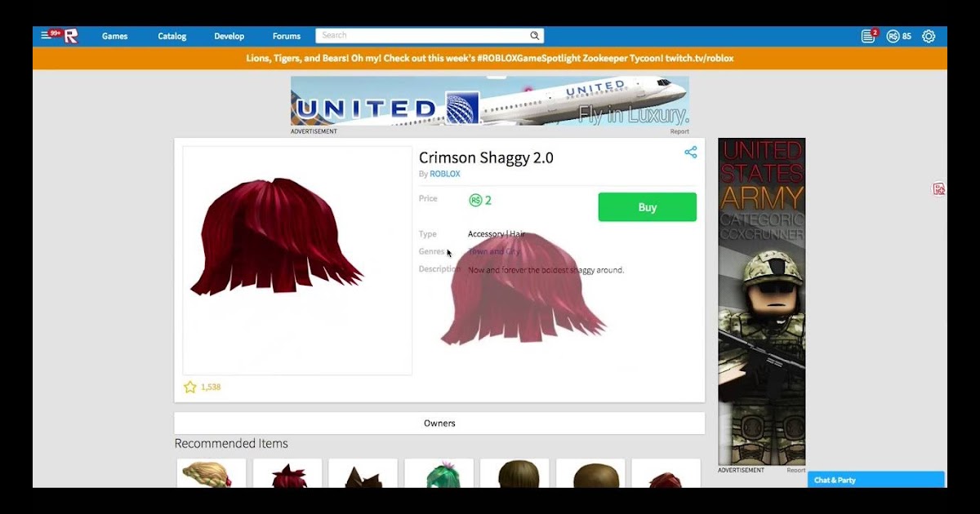This screenshot has width=980, height=514.
Task: Click the Robux balance 85
Action: (x=906, y=36)
